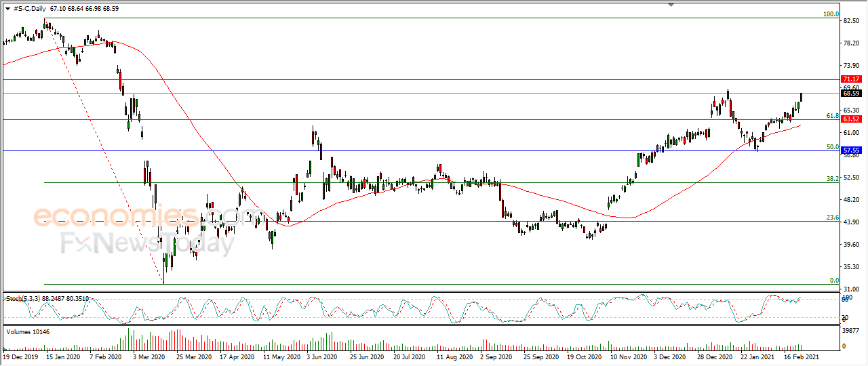Select the 50.0 Fibonacci level label

click(x=832, y=147)
